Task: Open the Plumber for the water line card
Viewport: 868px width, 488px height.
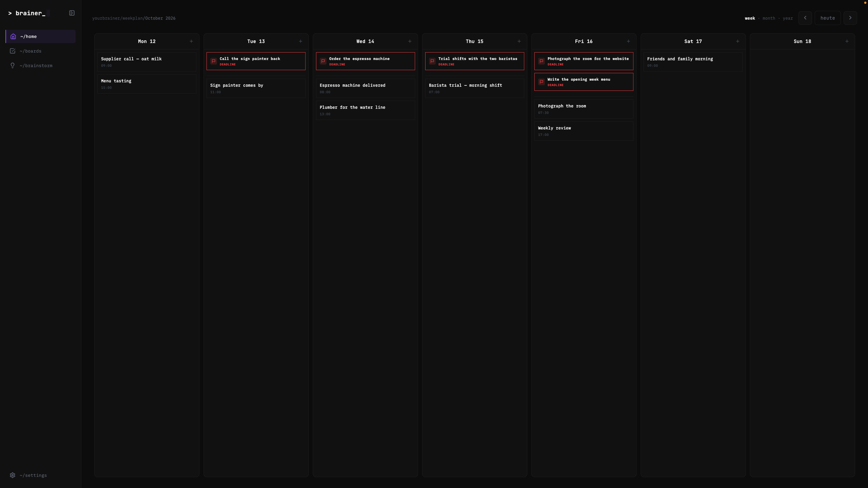Action: pyautogui.click(x=365, y=111)
